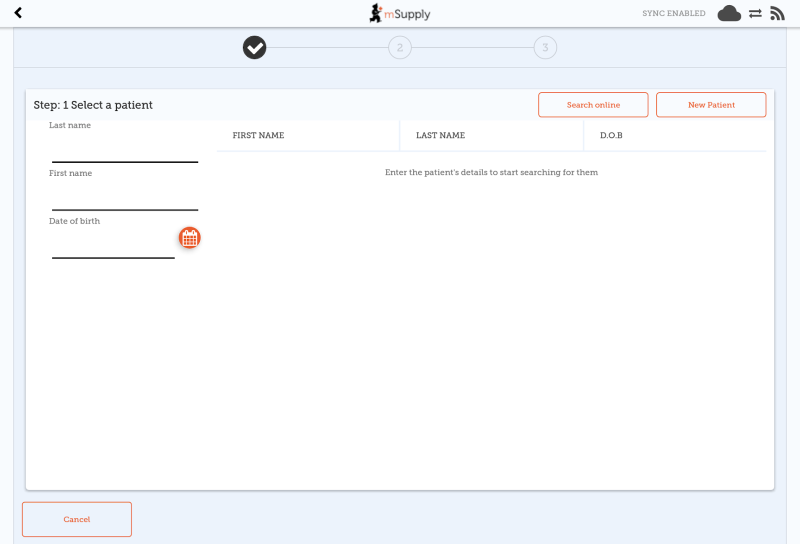Image resolution: width=800 pixels, height=544 pixels.
Task: Click the two-way sync arrows icon
Action: 755,13
